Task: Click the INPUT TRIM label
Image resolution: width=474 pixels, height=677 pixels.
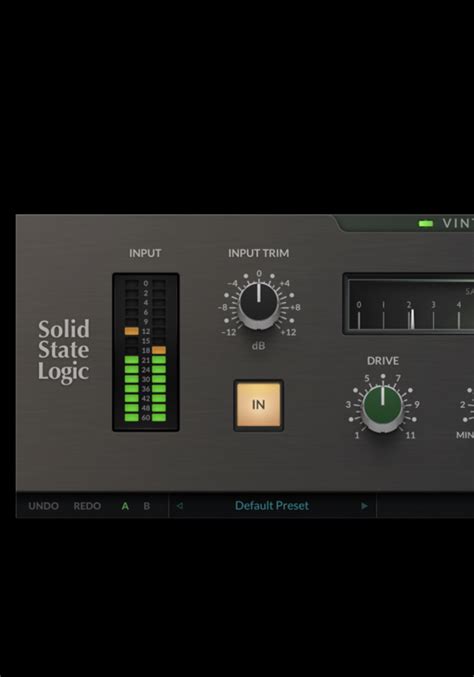Action: point(258,253)
